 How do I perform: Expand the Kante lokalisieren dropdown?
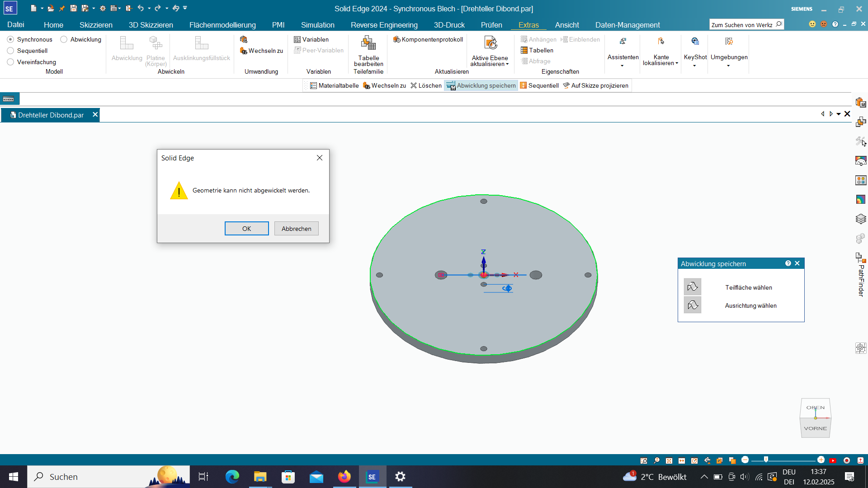click(x=677, y=63)
